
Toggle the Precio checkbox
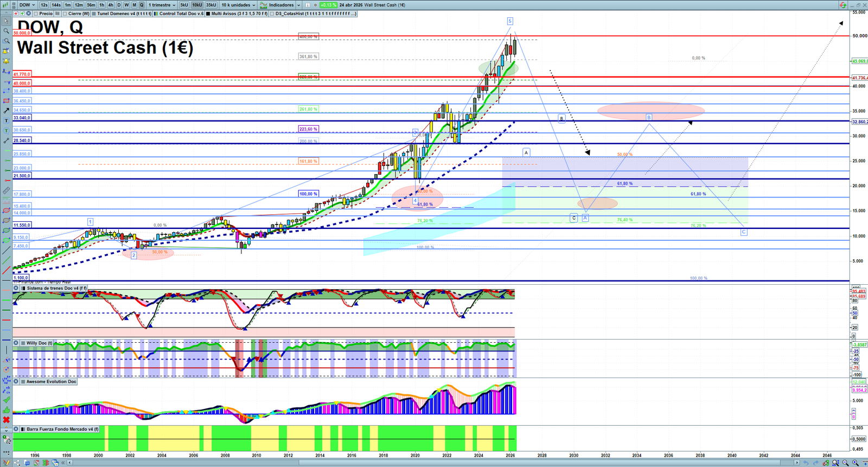[36, 14]
